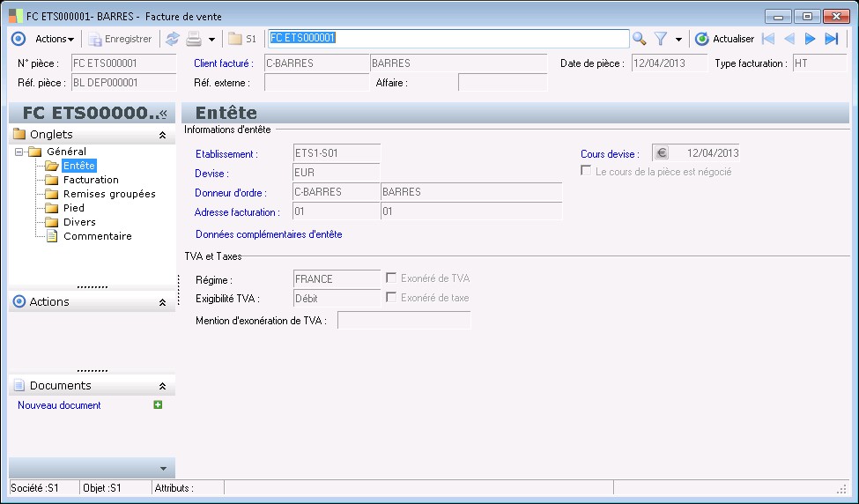Click the Date de pièce field
This screenshot has width=859, height=504.
[x=670, y=63]
